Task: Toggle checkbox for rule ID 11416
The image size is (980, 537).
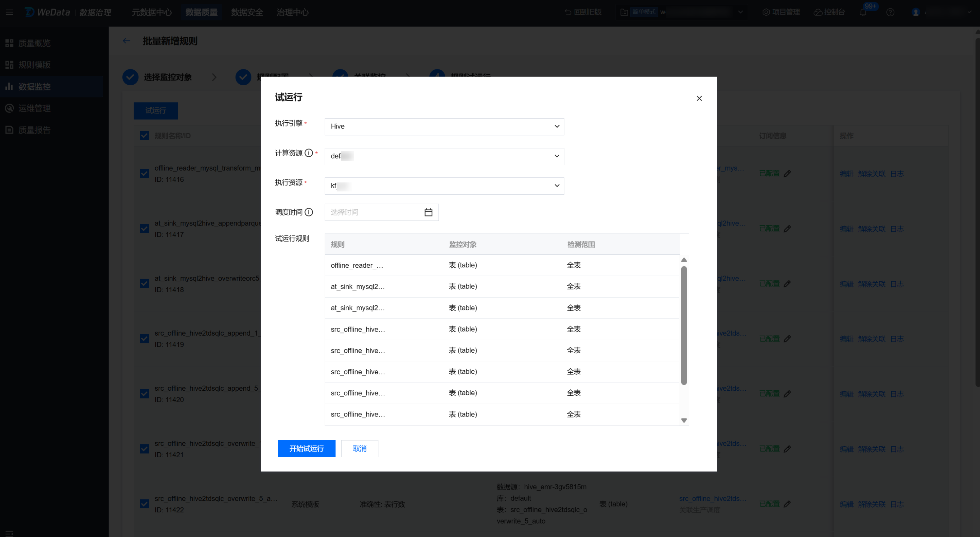Action: (x=144, y=173)
